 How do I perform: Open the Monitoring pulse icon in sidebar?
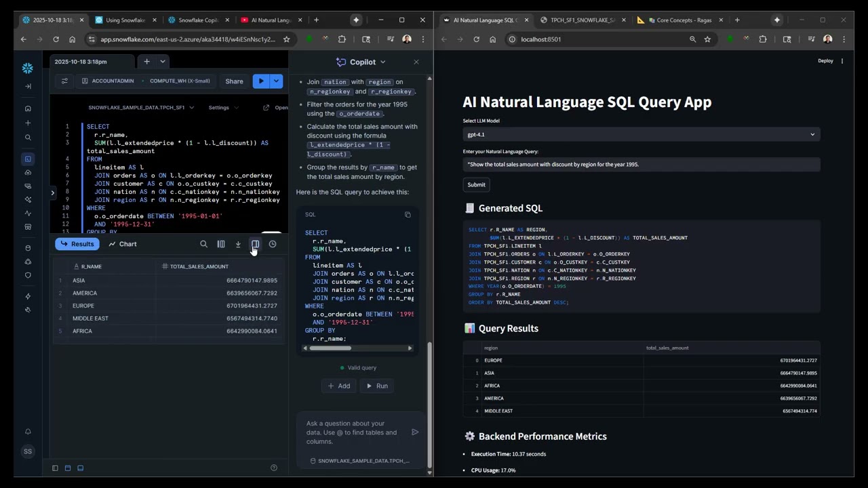(x=28, y=213)
